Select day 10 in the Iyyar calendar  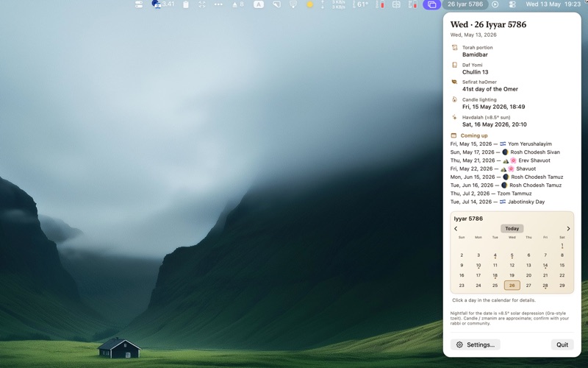click(x=478, y=266)
